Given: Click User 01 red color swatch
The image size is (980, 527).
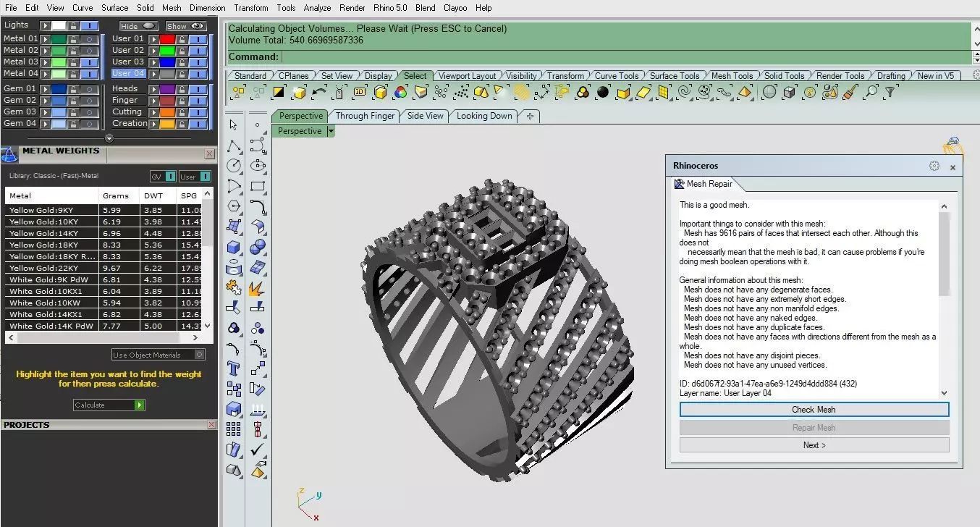Looking at the screenshot, I should click(x=167, y=39).
